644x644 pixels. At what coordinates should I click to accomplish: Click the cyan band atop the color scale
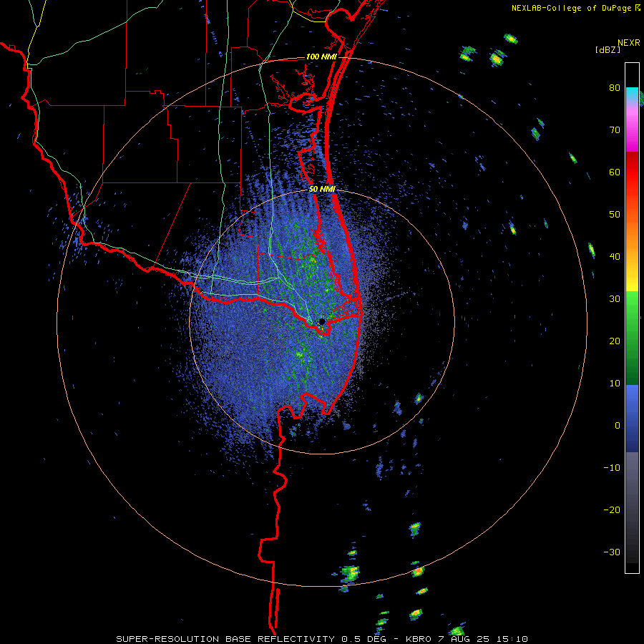pos(632,93)
